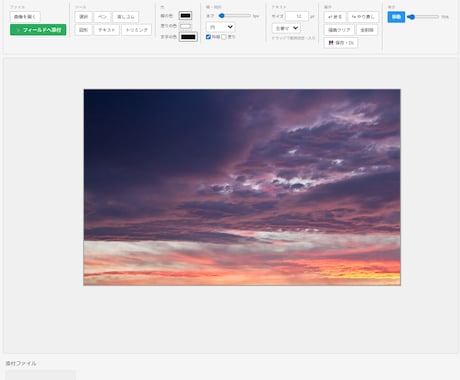This screenshot has width=460, height=380.
Task: Select the ペン pen tool
Action: [x=102, y=17]
